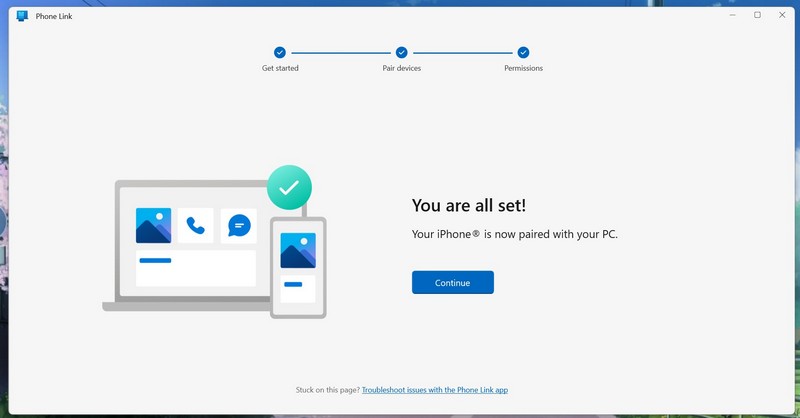Screen dimensions: 800x418
Task: Open the Troubleshoot issues with Phone Link link
Action: pos(434,390)
